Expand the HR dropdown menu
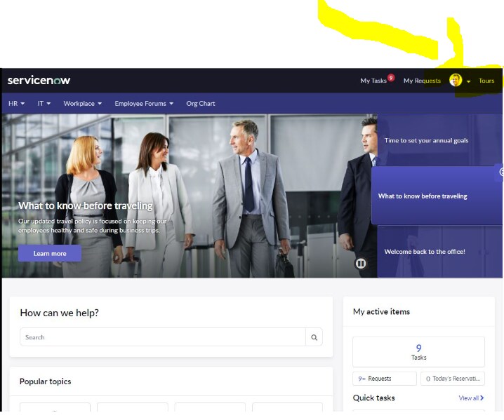504x420 pixels. [x=16, y=103]
